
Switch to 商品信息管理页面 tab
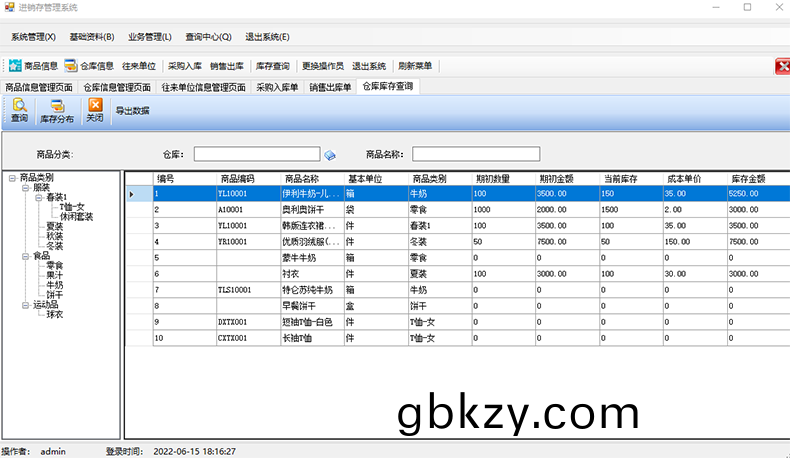point(39,87)
